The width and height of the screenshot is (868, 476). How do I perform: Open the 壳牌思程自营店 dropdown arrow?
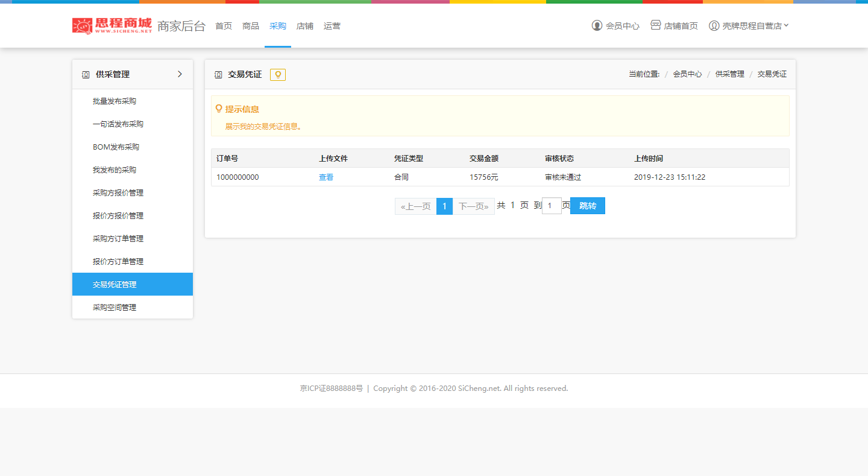[x=786, y=25]
